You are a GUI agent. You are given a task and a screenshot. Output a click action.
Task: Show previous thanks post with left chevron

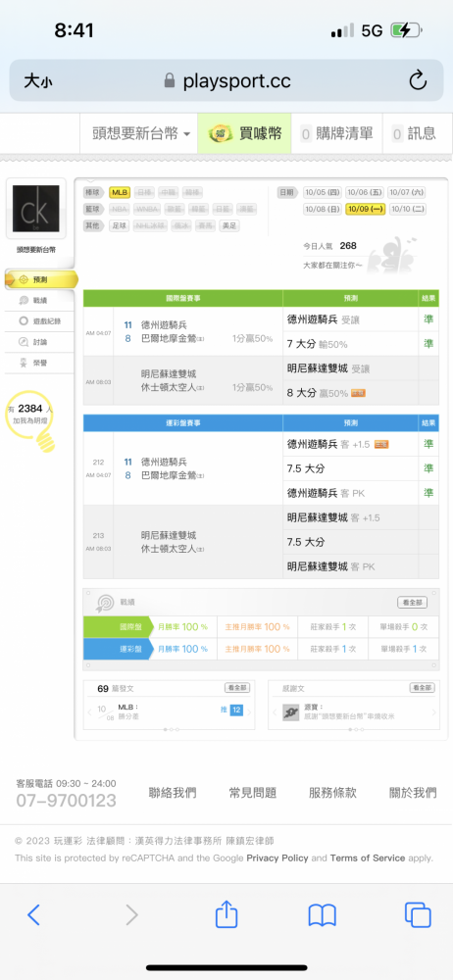pos(274,711)
